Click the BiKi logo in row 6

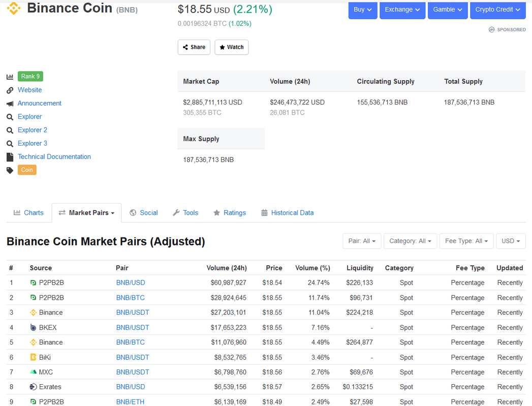[33, 357]
